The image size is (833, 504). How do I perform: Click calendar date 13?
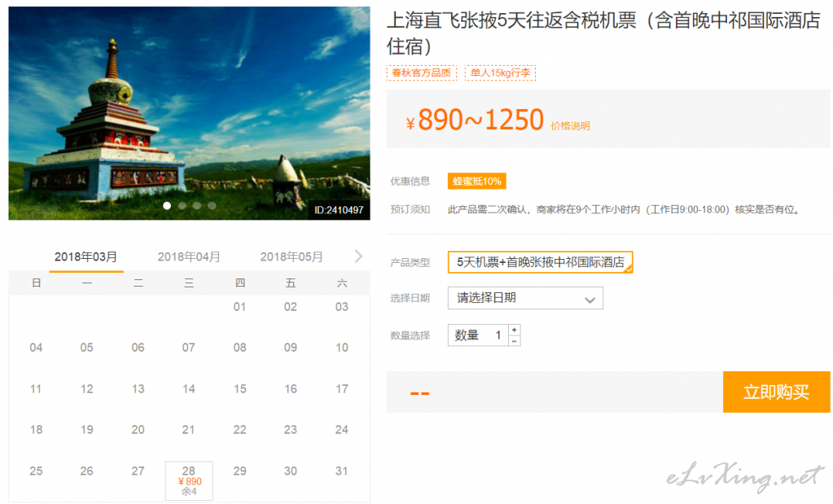tap(138, 389)
